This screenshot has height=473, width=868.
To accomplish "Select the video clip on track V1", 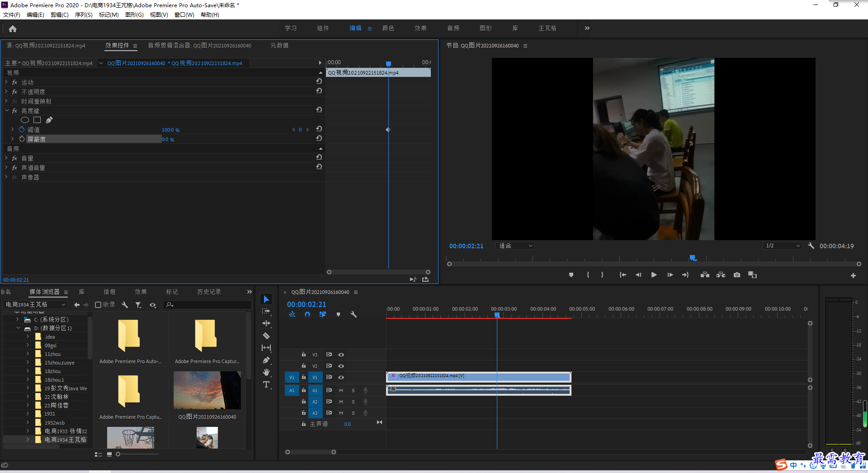I will 479,377.
